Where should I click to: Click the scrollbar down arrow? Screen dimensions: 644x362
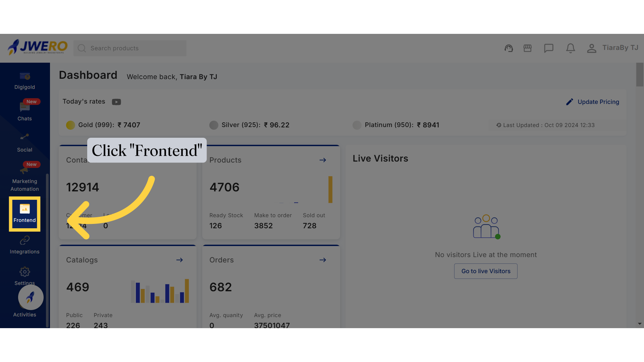tap(640, 324)
